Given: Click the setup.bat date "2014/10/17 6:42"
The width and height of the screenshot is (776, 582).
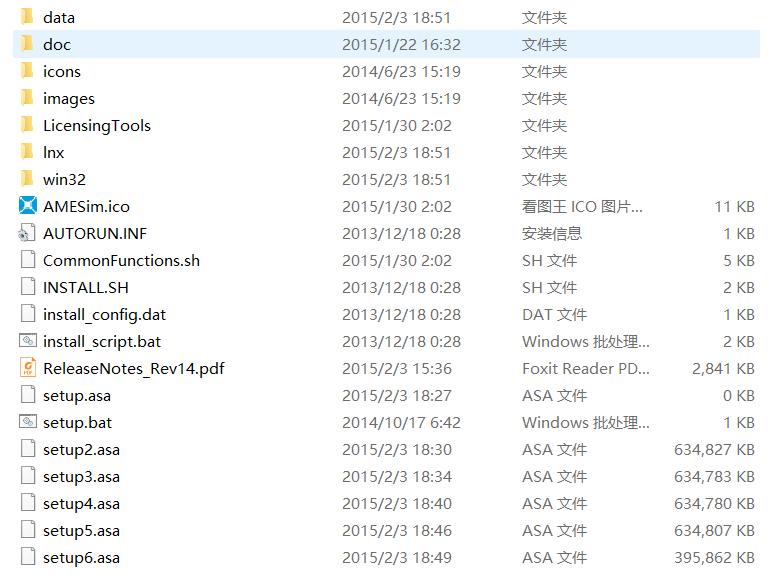Looking at the screenshot, I should tap(401, 423).
